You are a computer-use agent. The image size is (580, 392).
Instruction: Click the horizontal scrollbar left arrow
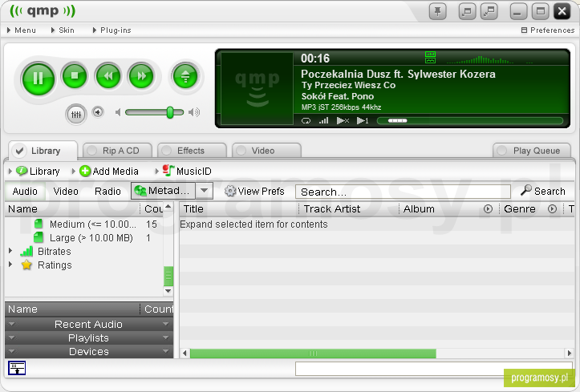[185, 354]
